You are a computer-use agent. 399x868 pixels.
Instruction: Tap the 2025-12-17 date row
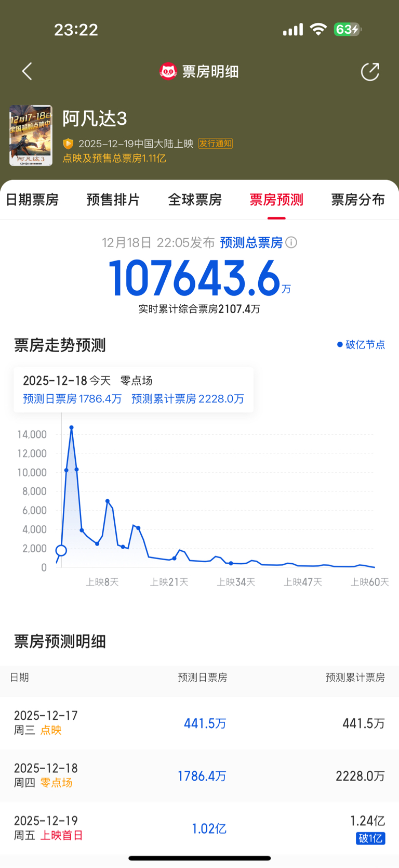(199, 723)
